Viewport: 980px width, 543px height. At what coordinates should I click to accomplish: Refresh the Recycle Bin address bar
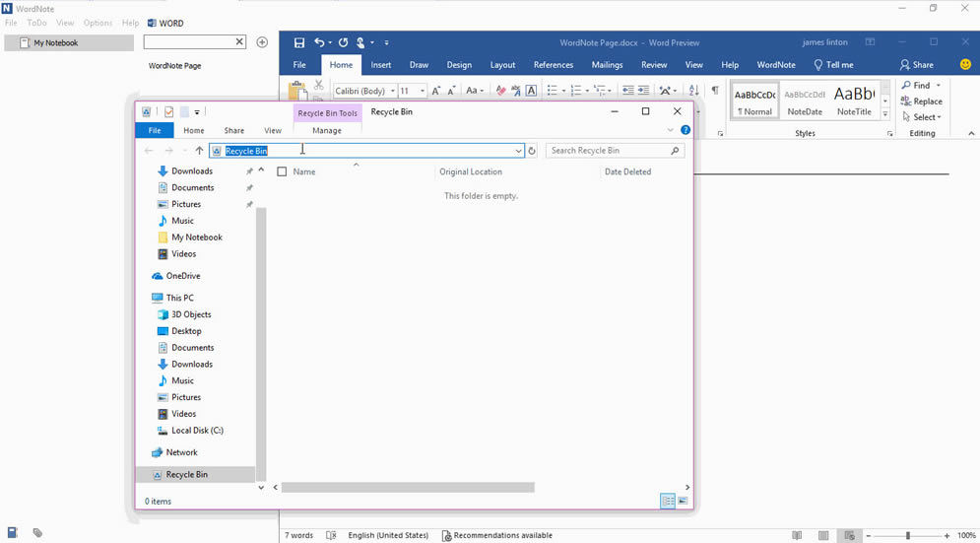[x=532, y=151]
